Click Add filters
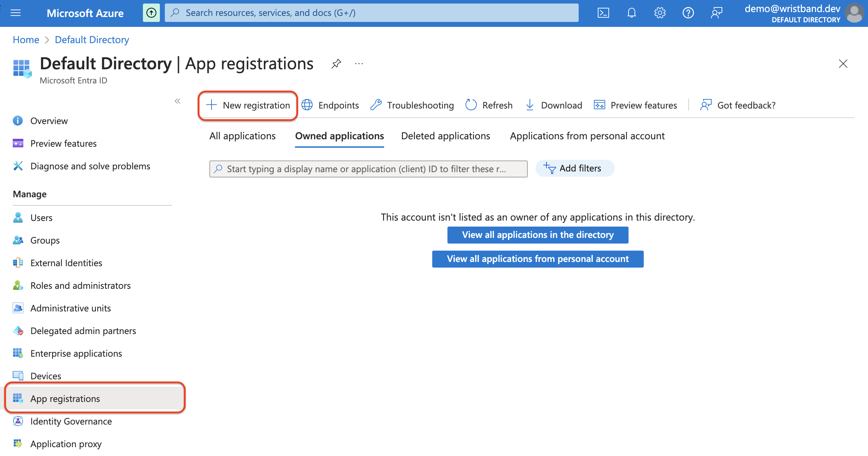 pyautogui.click(x=575, y=168)
